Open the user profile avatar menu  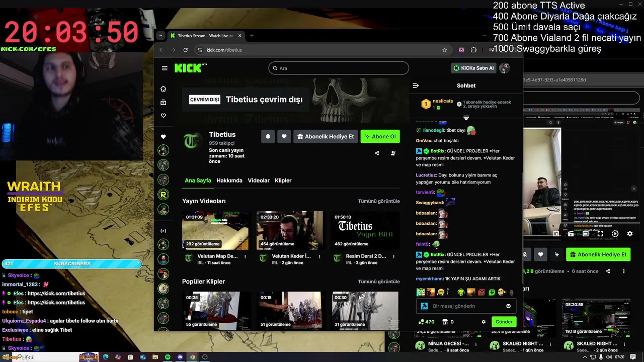504,68
